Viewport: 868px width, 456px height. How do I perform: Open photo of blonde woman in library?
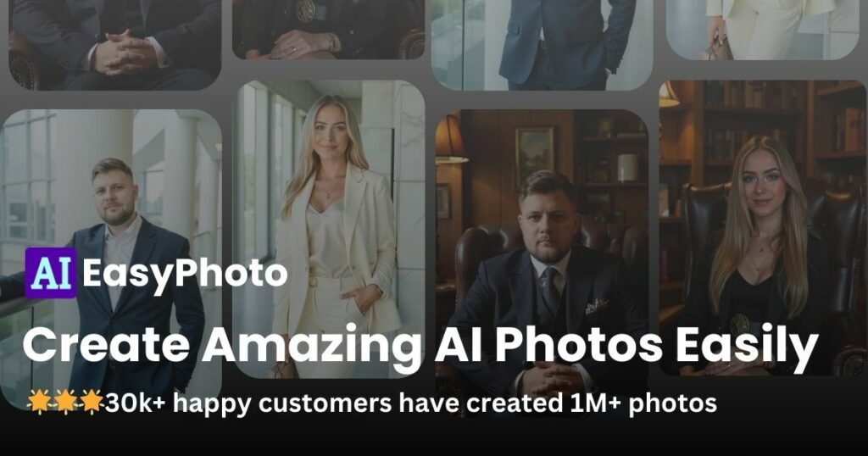coord(763,228)
